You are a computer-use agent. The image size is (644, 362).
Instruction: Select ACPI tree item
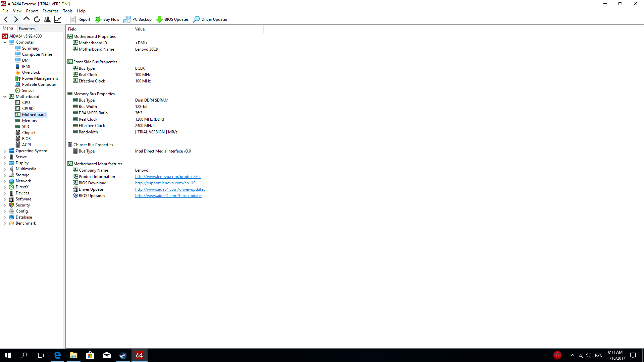pos(26,145)
